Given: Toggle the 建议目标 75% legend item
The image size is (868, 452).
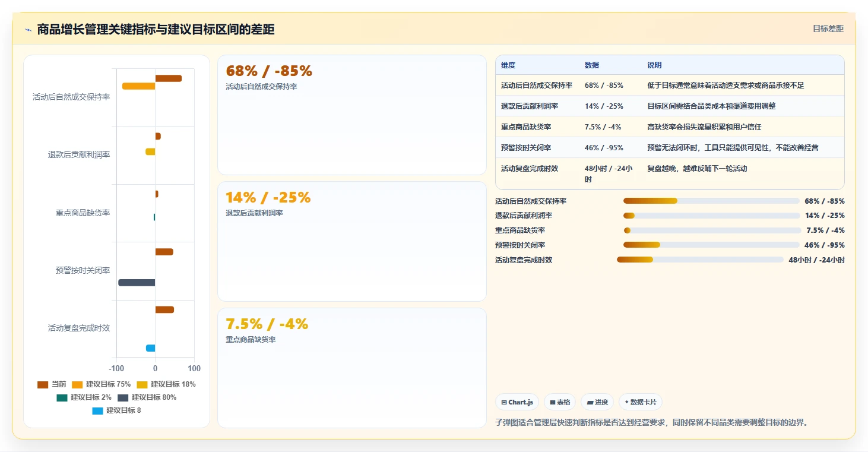Looking at the screenshot, I should (101, 384).
